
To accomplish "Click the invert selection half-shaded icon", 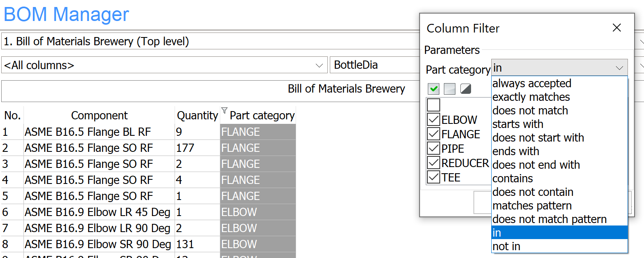I will point(466,88).
